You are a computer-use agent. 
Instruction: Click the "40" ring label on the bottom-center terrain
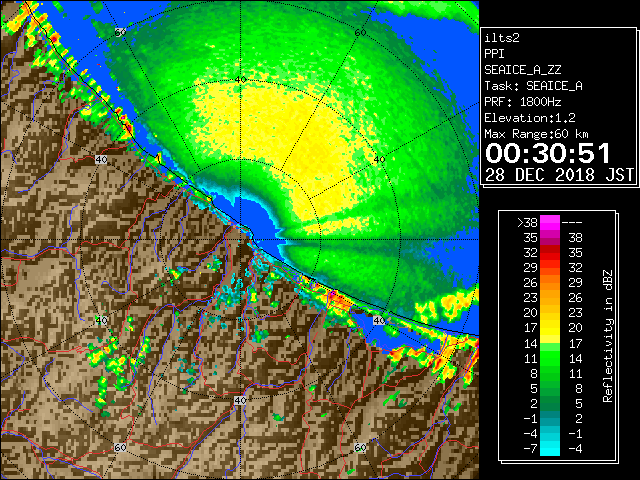[240, 400]
